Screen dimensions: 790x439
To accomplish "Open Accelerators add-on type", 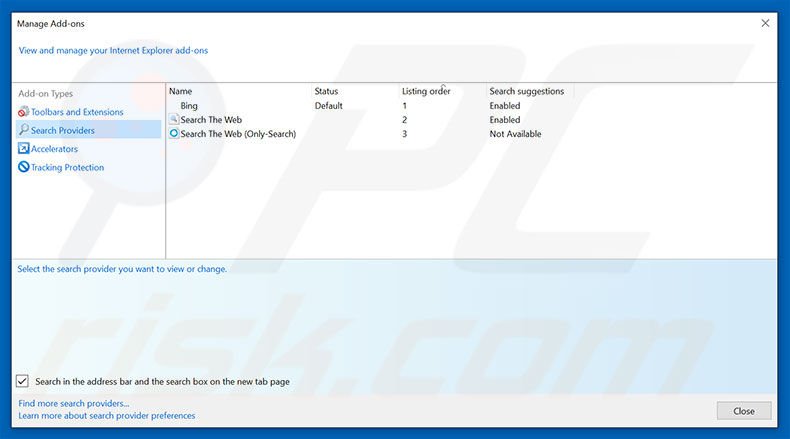I will coord(54,149).
